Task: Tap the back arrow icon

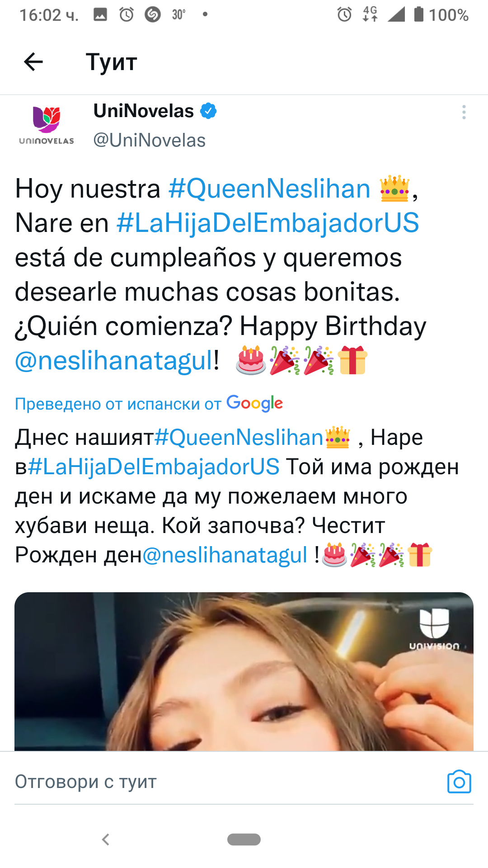Action: tap(33, 62)
